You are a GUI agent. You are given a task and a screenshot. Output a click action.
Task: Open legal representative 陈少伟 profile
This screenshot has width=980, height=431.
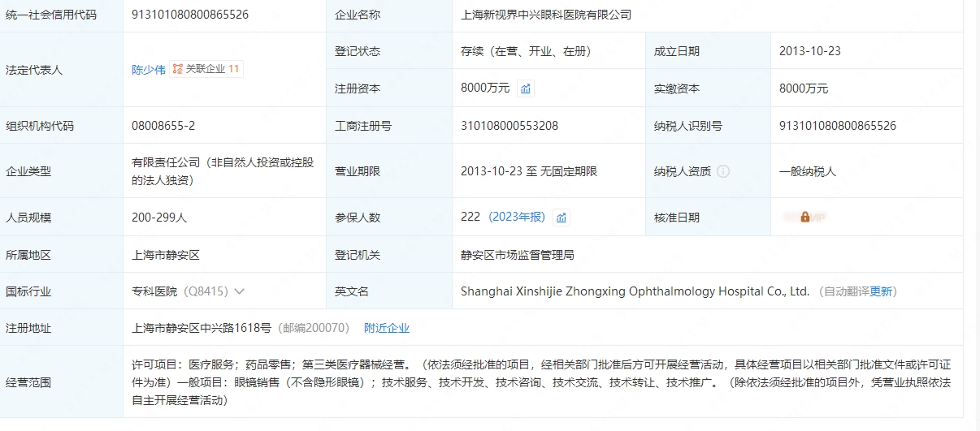point(148,70)
